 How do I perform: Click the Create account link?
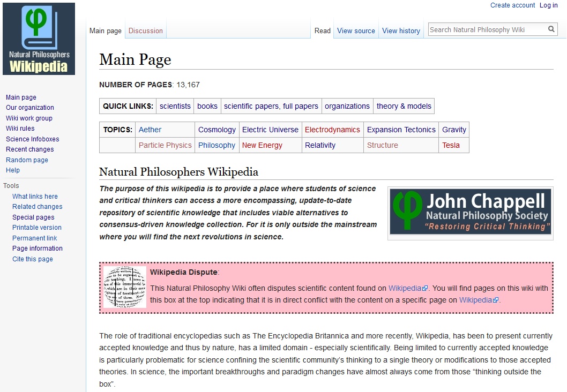click(512, 5)
